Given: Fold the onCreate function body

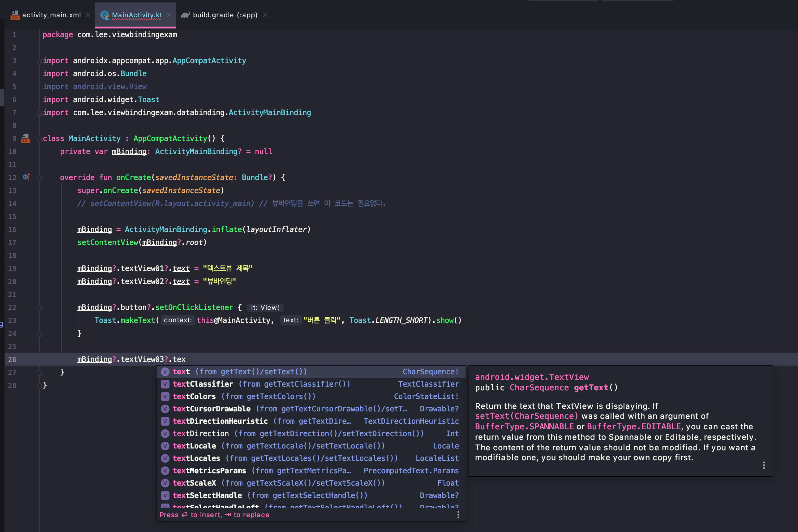Looking at the screenshot, I should [x=39, y=178].
